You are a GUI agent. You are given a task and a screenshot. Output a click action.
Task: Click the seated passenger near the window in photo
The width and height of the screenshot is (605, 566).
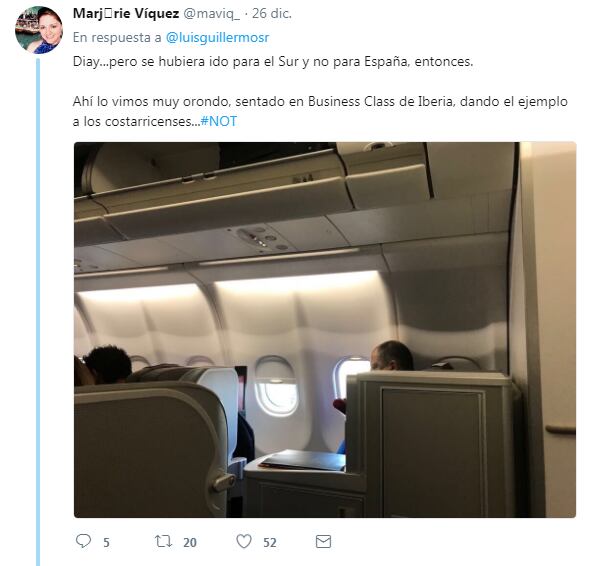point(392,356)
